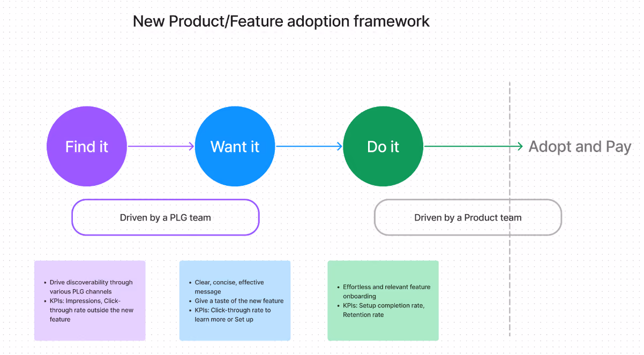Viewport: 644px width, 355px height.
Task: Select the "Driven by a Product team" box
Action: click(468, 217)
